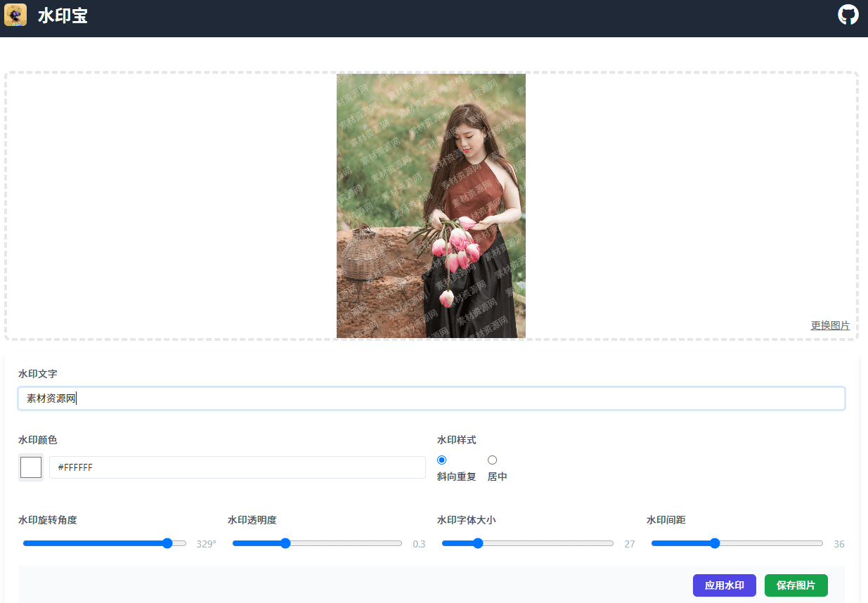Open the GitHub repository icon
The height and width of the screenshot is (603, 868).
tap(848, 15)
